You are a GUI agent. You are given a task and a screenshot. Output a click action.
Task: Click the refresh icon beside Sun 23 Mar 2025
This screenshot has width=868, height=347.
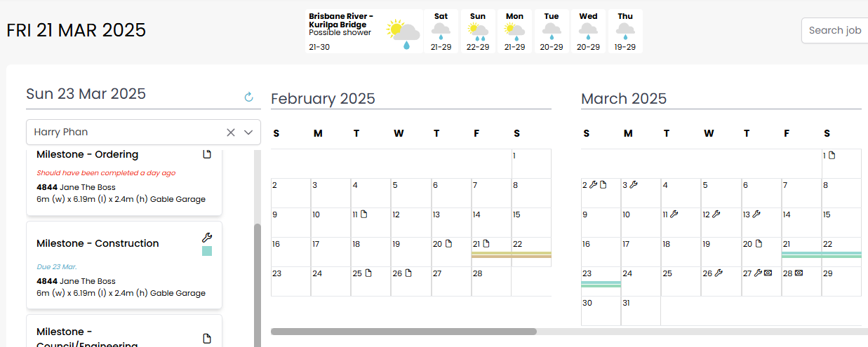tap(248, 97)
